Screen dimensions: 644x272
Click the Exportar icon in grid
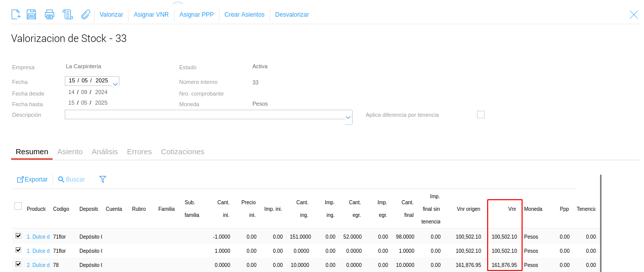point(21,179)
